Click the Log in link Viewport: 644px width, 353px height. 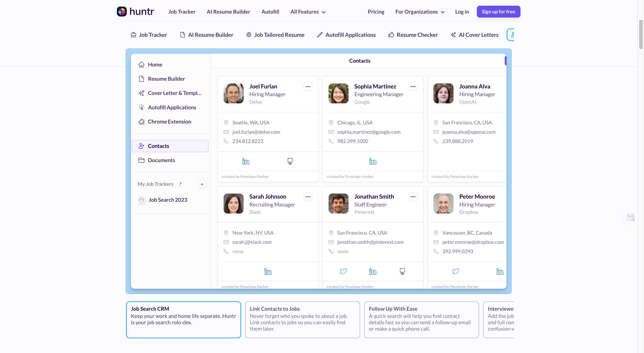462,12
